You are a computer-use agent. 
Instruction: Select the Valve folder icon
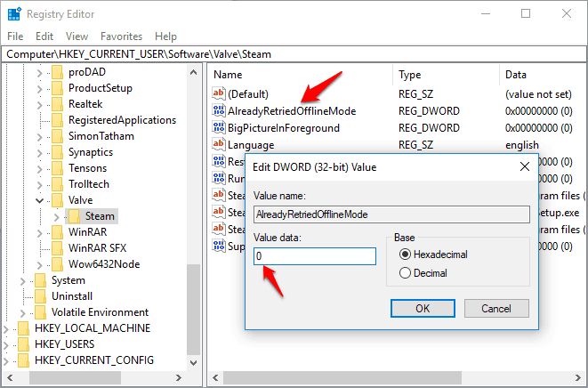click(57, 200)
